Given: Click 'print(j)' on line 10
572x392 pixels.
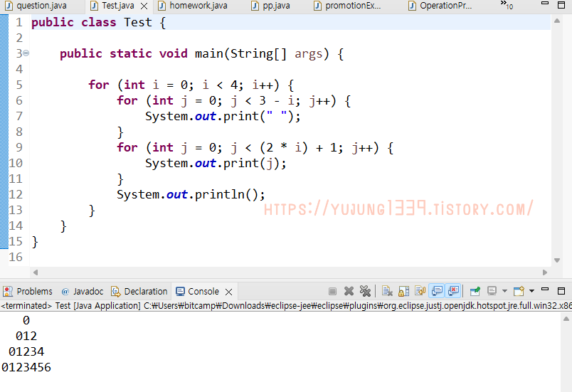Looking at the screenshot, I should [x=251, y=163].
